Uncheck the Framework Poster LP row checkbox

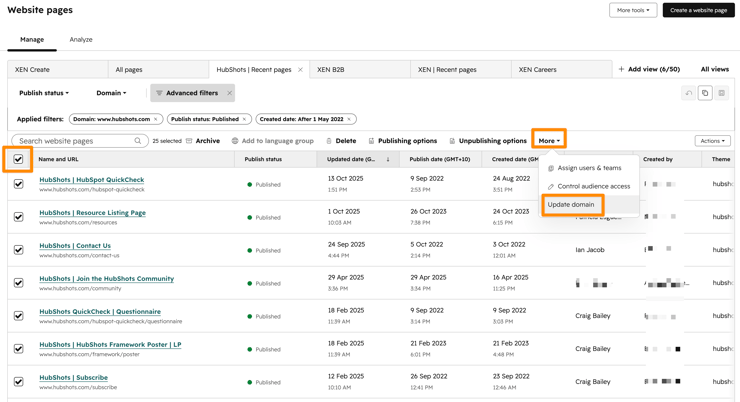pyautogui.click(x=18, y=349)
